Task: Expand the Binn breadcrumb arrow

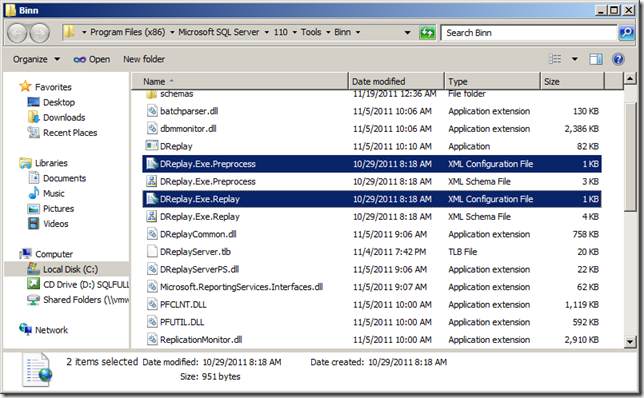Action: 358,32
